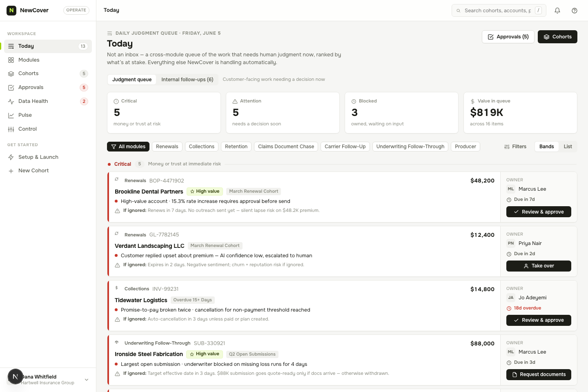Click the Setup & Launch lightning icon
The width and height of the screenshot is (588, 392).
coord(11,157)
